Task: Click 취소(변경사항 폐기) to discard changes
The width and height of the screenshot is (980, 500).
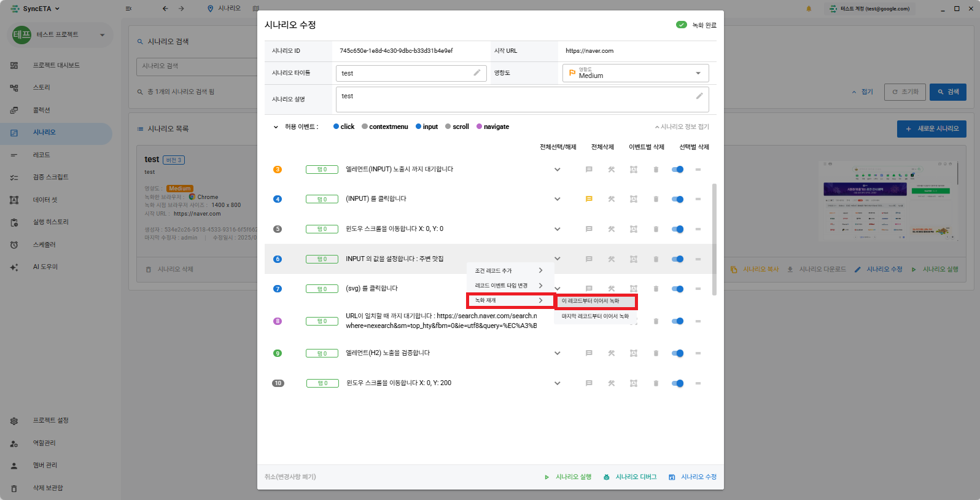Action: point(290,477)
